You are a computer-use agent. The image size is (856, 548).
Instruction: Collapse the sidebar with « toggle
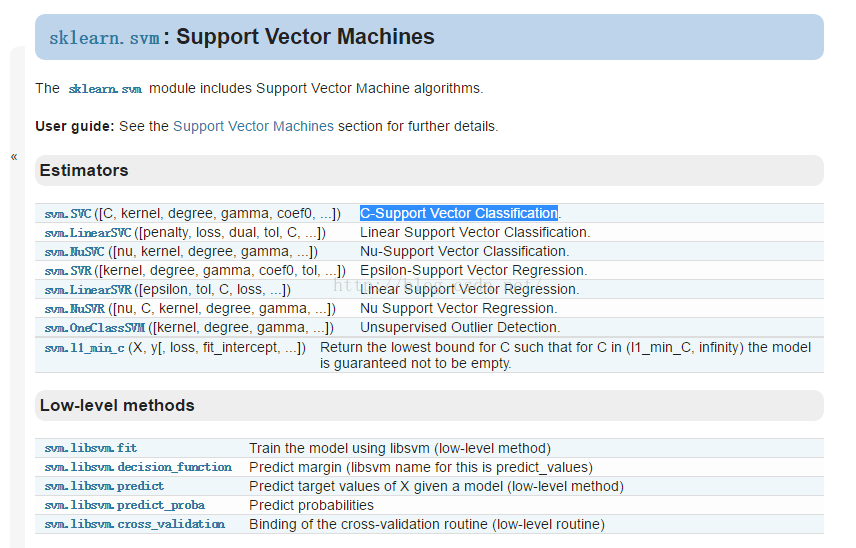coord(14,157)
